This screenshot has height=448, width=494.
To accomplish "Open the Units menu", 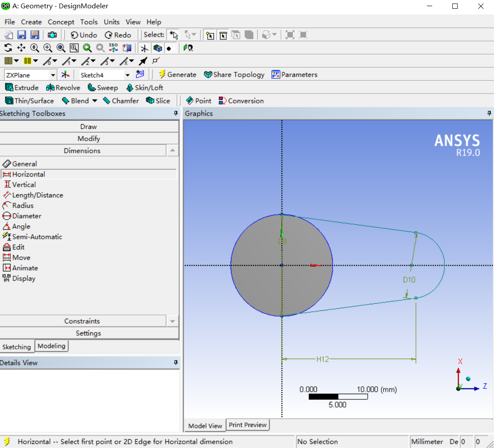I will [x=111, y=22].
